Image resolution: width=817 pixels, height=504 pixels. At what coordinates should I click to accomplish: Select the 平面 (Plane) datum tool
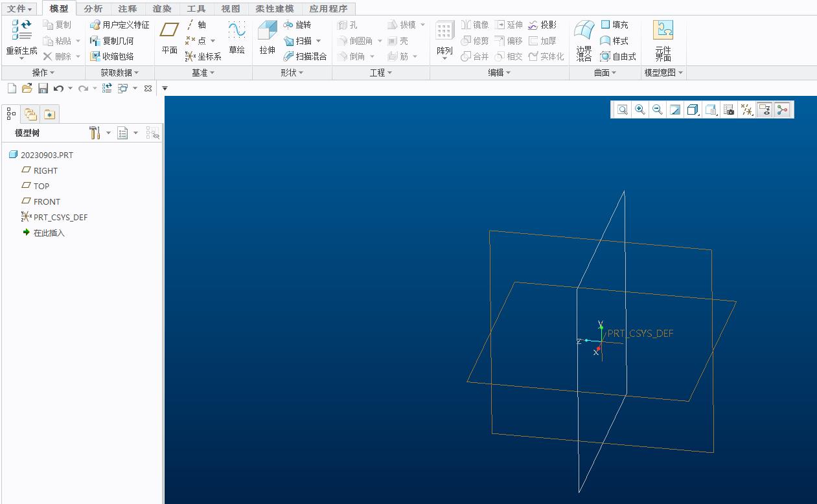coord(170,38)
